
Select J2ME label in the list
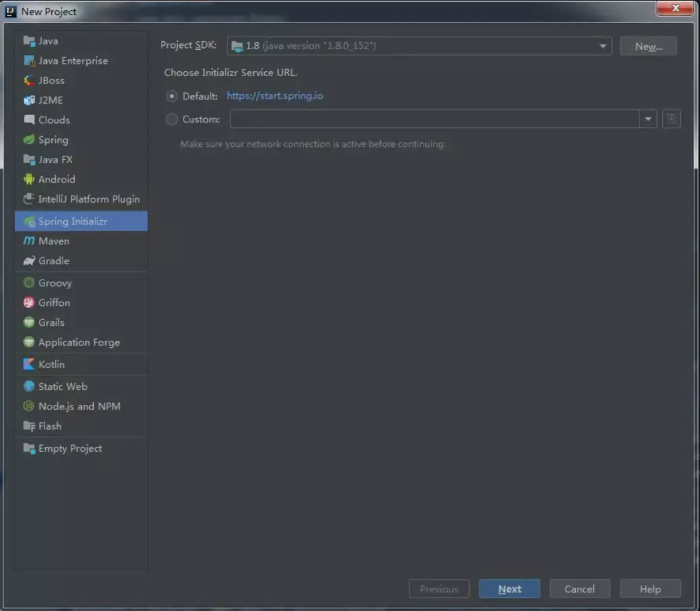(x=50, y=100)
